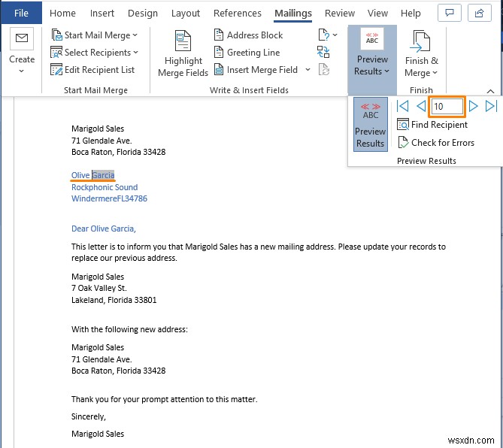Open the Rules icon

click(x=323, y=35)
